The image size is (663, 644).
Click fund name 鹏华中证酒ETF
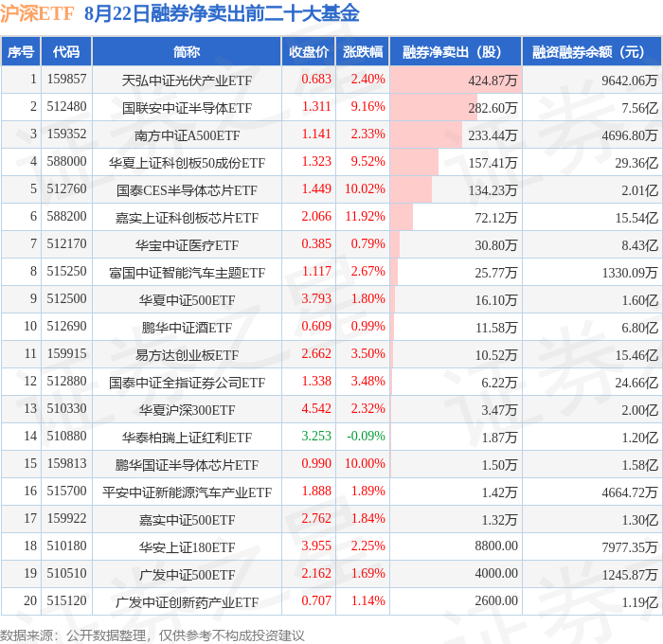[x=187, y=328]
